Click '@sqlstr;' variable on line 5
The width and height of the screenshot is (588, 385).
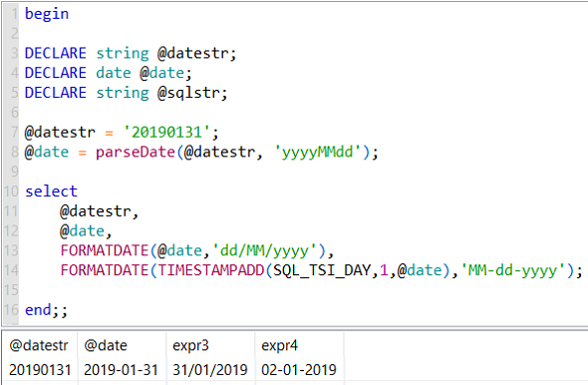point(192,93)
